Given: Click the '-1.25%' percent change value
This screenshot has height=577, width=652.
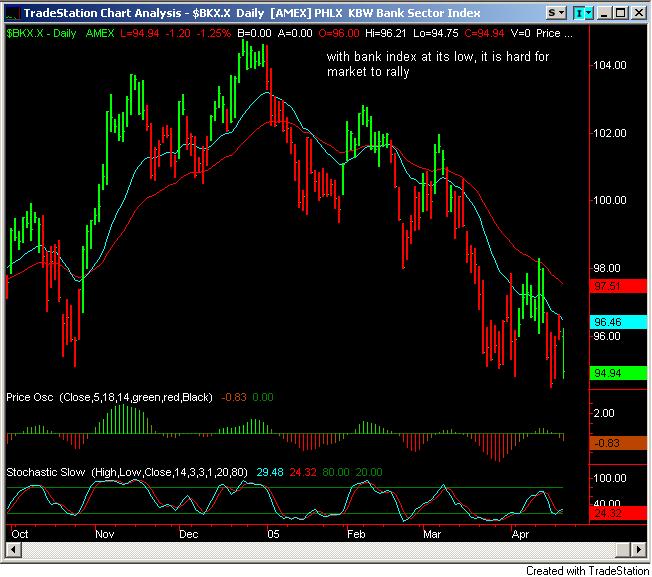Looking at the screenshot, I should pos(213,33).
